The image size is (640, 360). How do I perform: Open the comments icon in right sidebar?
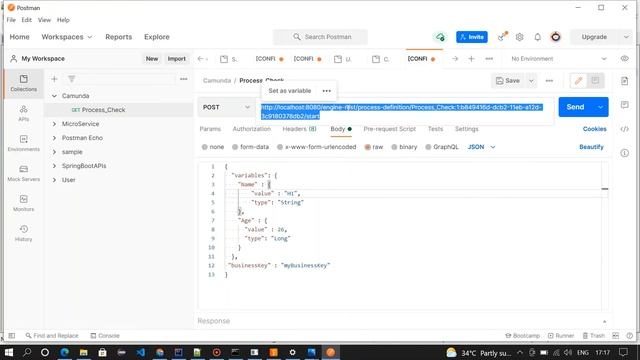(x=624, y=105)
